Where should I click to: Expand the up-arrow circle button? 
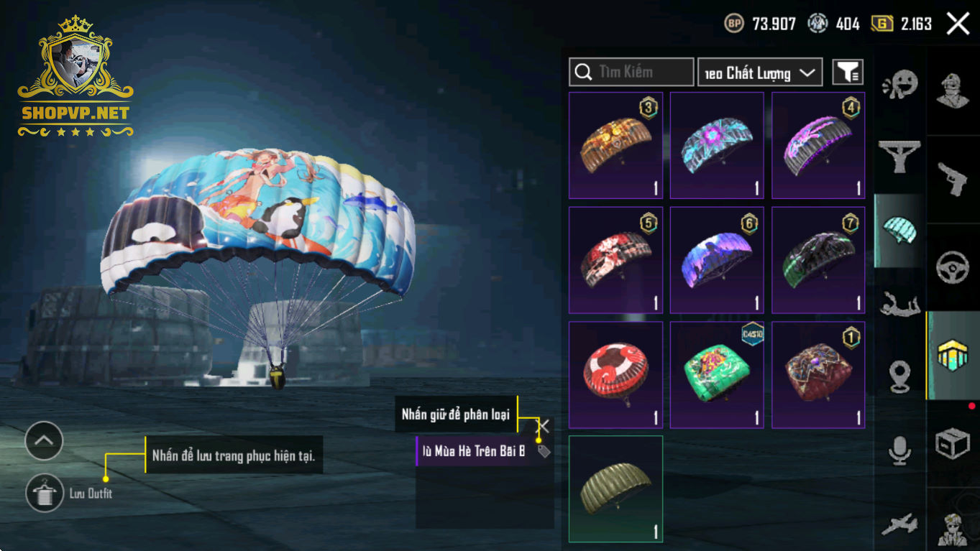click(x=44, y=440)
